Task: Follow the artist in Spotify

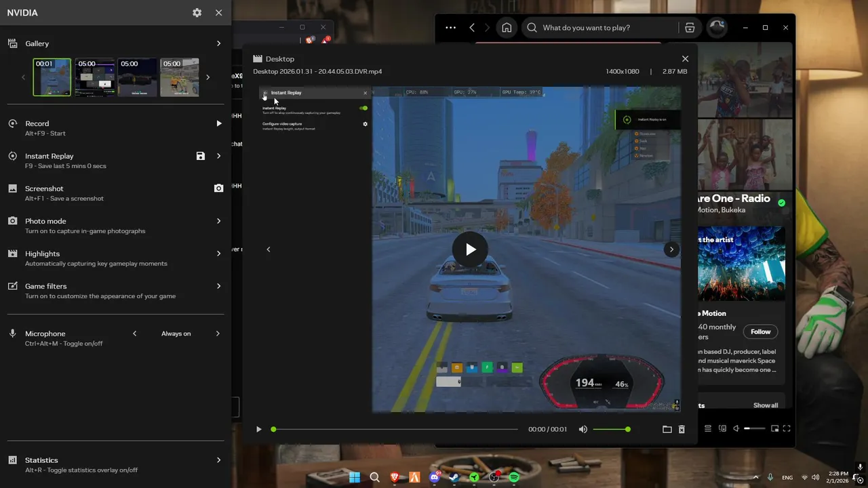Action: point(760,331)
